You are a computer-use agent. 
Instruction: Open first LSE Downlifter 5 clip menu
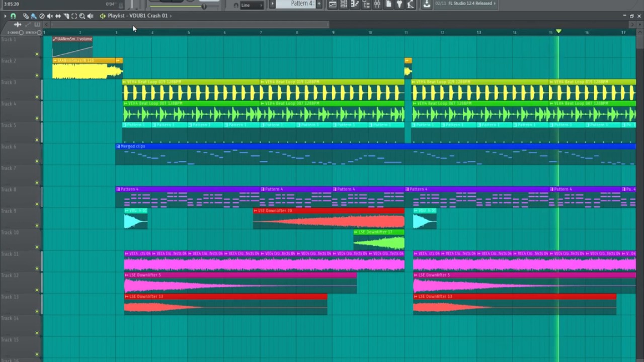click(127, 275)
